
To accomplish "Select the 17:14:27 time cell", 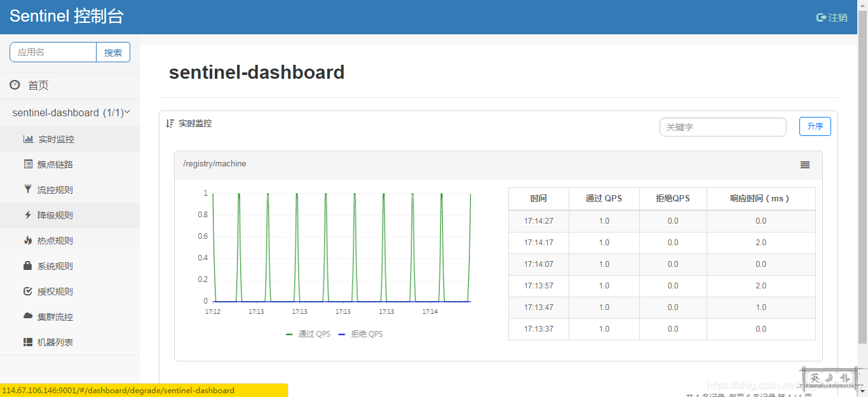I will (539, 221).
